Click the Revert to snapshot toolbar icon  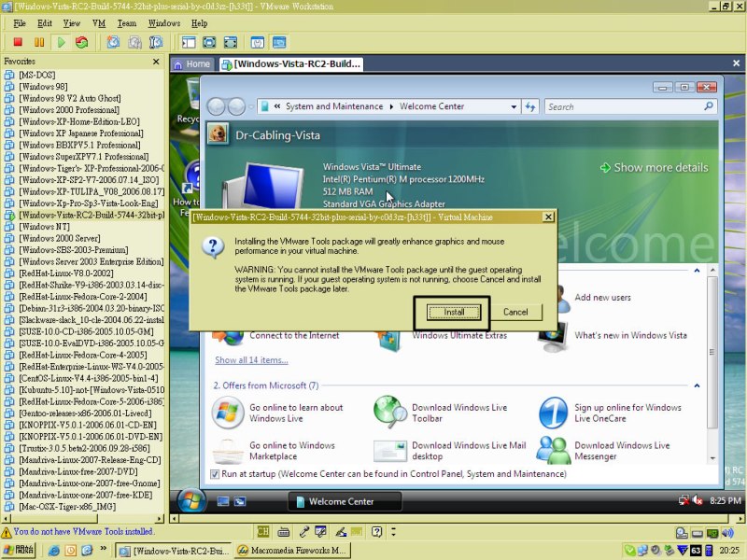(134, 42)
